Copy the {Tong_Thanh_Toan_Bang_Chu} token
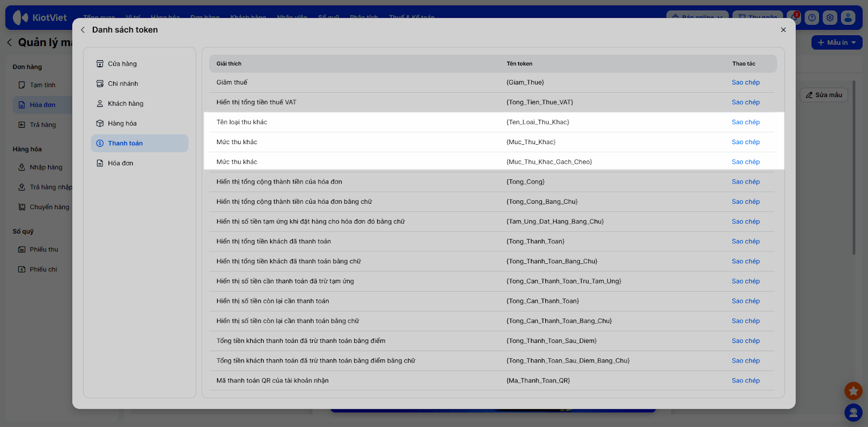The height and width of the screenshot is (427, 868). coord(745,261)
